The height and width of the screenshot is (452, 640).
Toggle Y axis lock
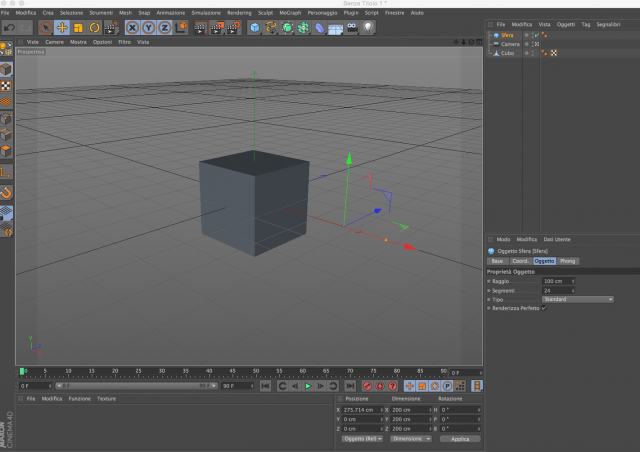(149, 28)
